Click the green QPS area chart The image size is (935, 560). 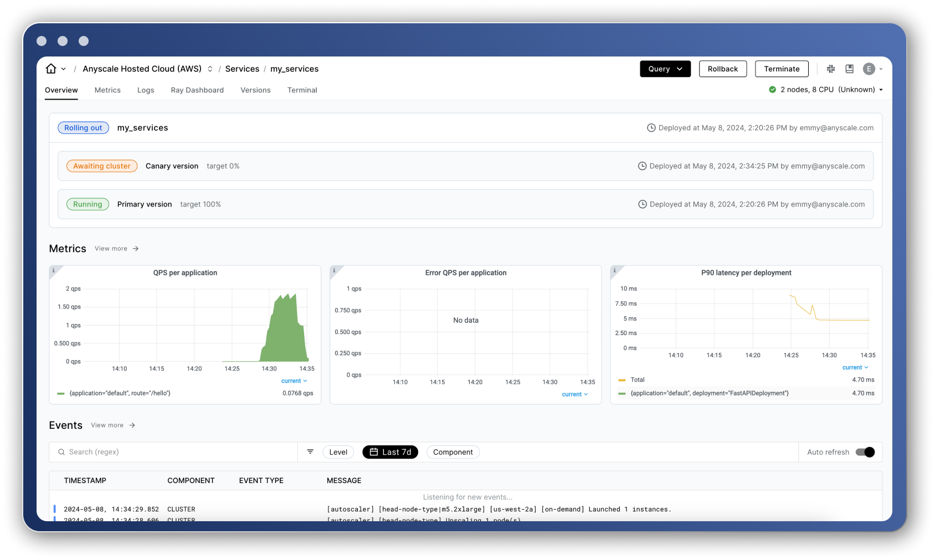(285, 332)
